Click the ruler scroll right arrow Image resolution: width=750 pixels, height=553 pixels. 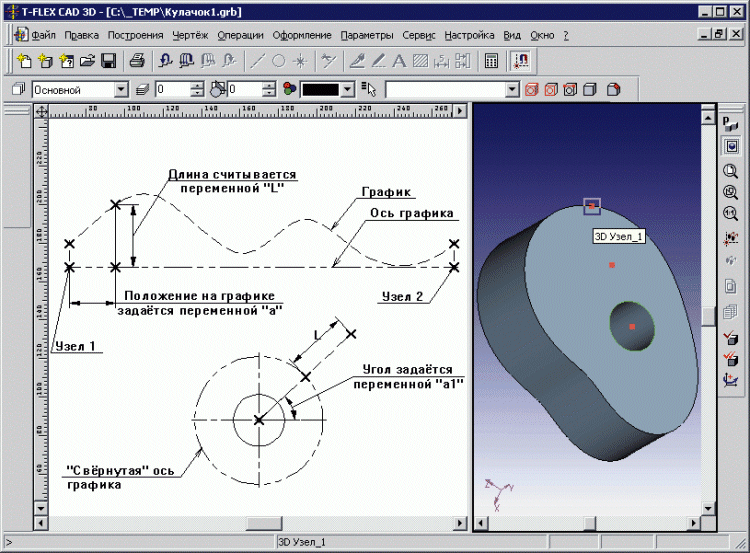(x=460, y=111)
